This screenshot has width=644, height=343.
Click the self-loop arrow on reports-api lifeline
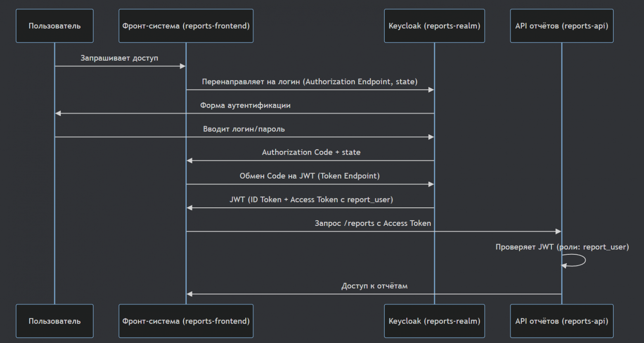click(584, 260)
